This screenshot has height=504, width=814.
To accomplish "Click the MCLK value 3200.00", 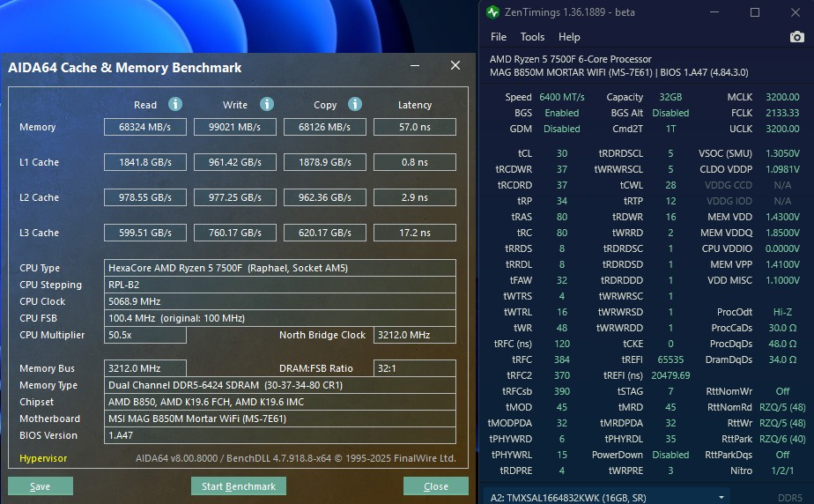I will click(x=782, y=97).
